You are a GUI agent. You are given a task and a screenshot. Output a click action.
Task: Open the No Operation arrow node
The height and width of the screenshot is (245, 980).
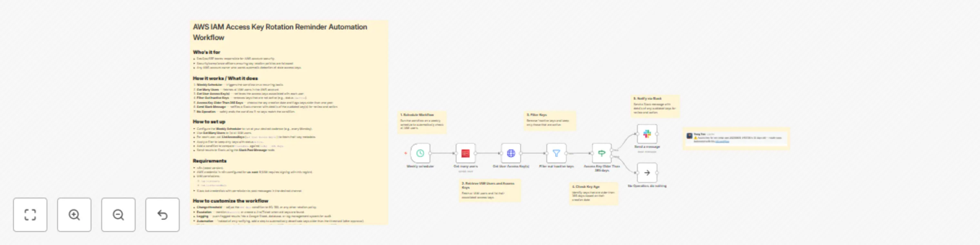coord(647,173)
